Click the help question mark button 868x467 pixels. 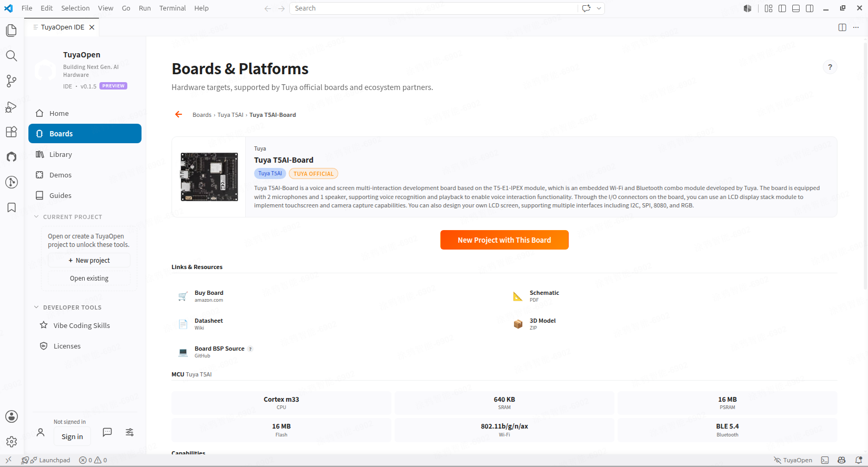coord(830,67)
